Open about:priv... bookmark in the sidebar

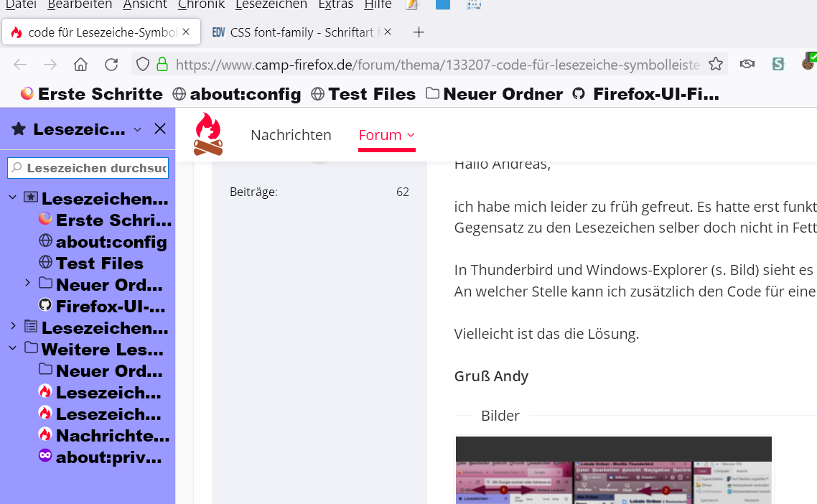(x=100, y=457)
